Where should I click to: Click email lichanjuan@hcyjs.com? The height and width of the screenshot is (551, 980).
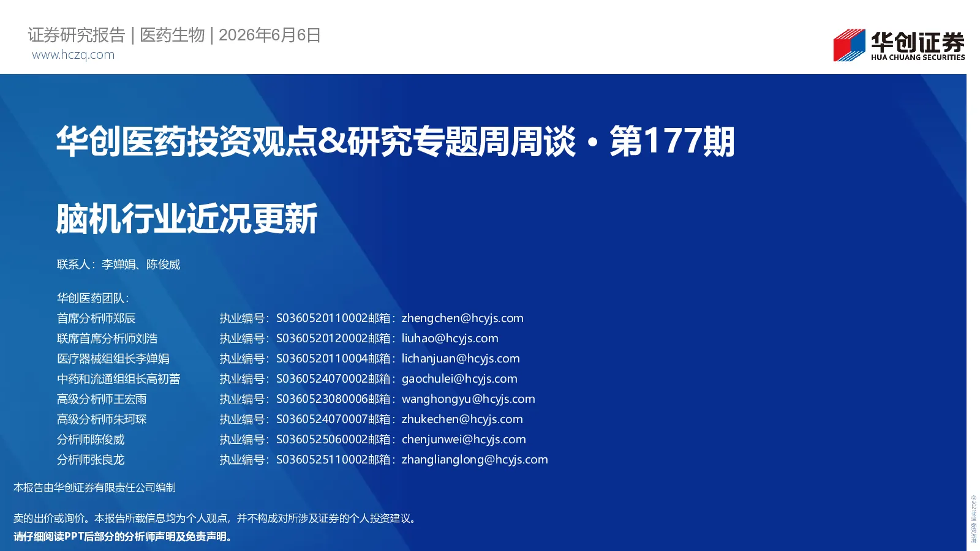[461, 359]
